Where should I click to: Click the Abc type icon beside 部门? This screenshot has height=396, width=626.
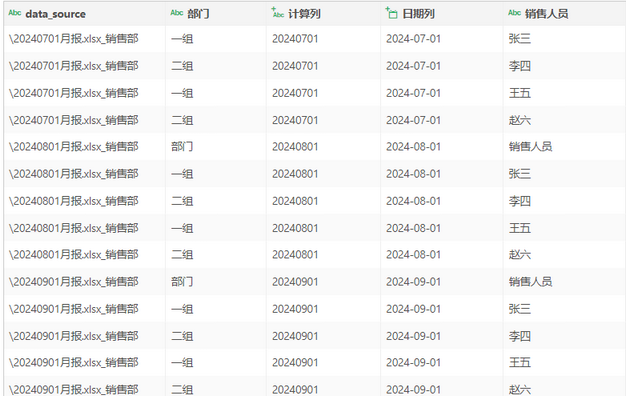[x=176, y=13]
